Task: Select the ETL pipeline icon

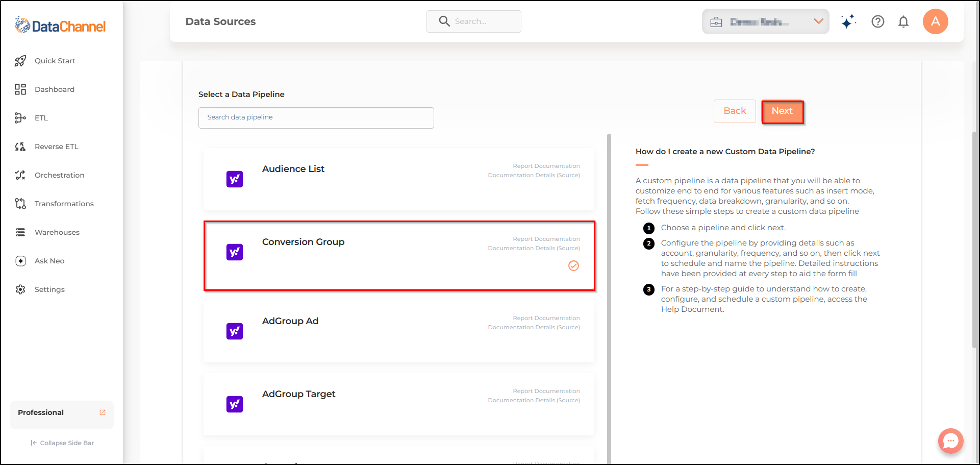Action: [x=20, y=118]
